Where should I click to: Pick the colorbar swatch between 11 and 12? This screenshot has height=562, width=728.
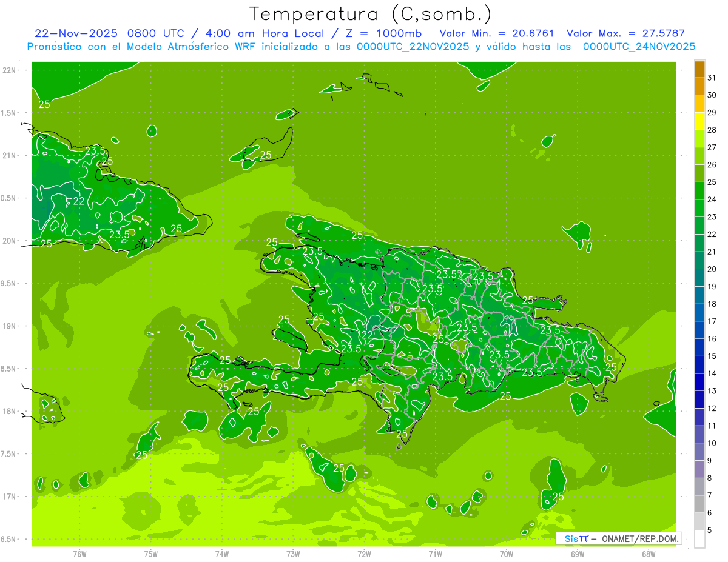click(699, 417)
